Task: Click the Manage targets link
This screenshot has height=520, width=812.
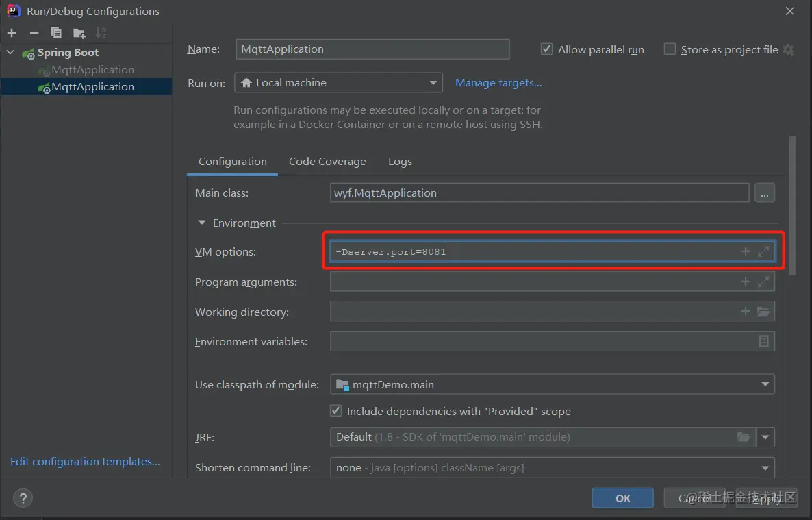Action: [498, 83]
